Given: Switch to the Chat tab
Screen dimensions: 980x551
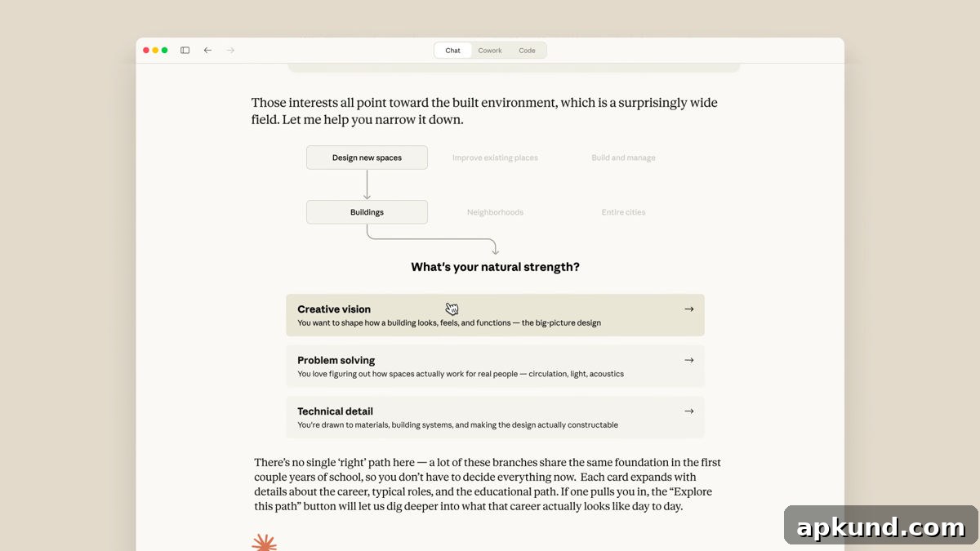Looking at the screenshot, I should tap(452, 51).
